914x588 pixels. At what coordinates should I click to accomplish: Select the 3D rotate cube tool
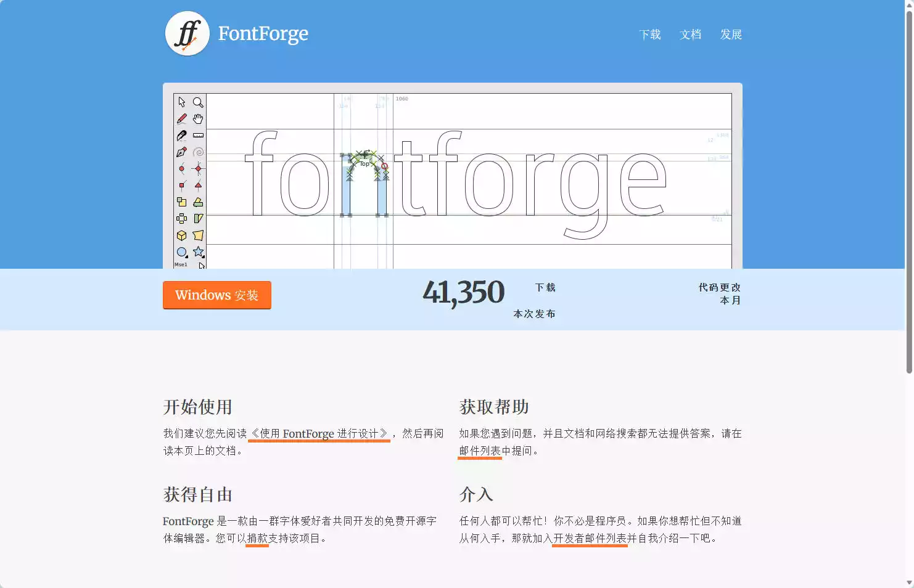182,235
